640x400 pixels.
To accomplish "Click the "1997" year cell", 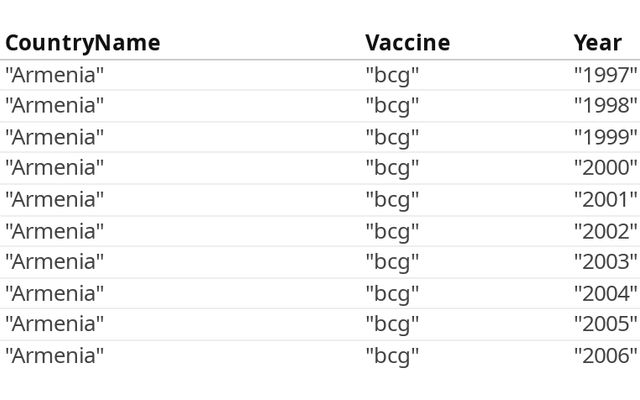I will 605,75.
